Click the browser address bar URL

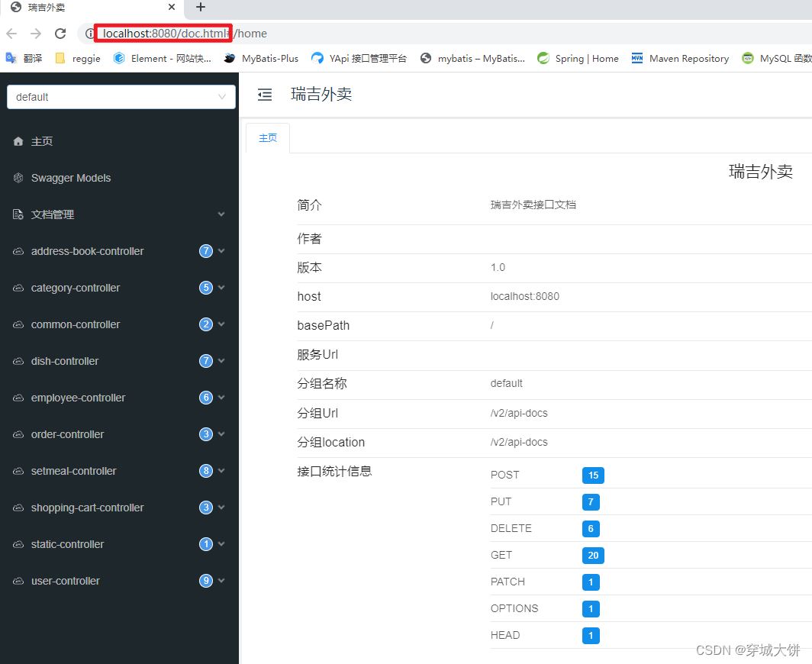[185, 34]
